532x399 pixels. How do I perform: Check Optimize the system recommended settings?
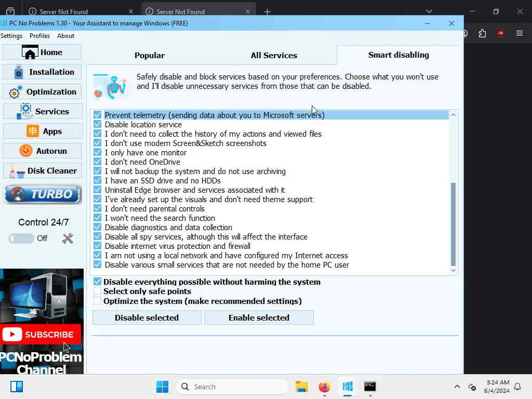97,301
